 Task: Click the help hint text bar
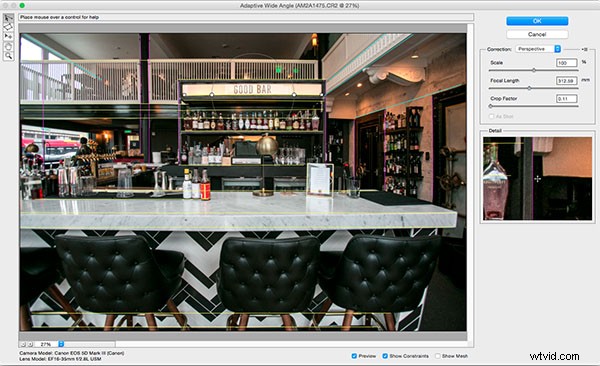(x=246, y=17)
